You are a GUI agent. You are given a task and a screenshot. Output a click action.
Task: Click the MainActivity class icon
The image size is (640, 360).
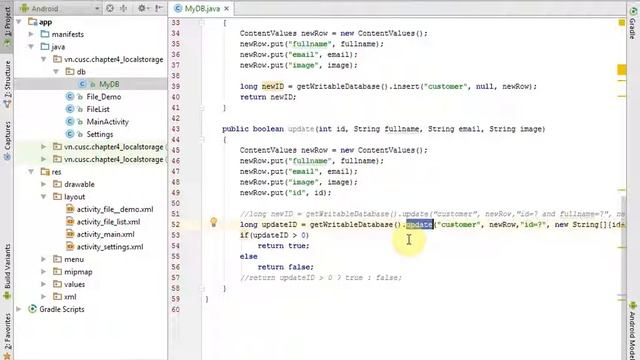pyautogui.click(x=70, y=122)
